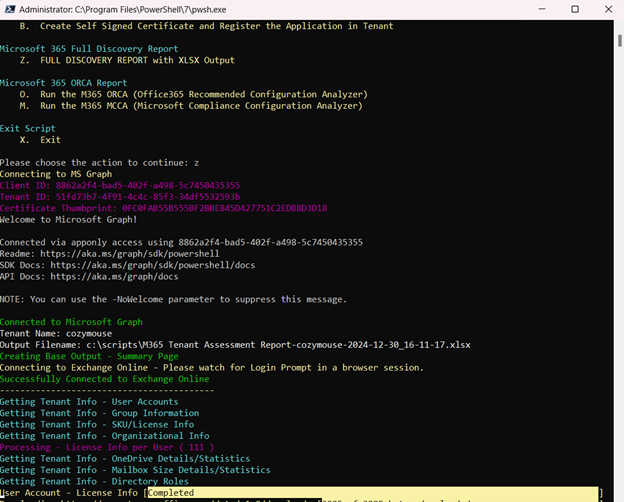The width and height of the screenshot is (624, 502).
Task: Click API Docs link https://aka.ms/graph/docs
Action: click(115, 277)
